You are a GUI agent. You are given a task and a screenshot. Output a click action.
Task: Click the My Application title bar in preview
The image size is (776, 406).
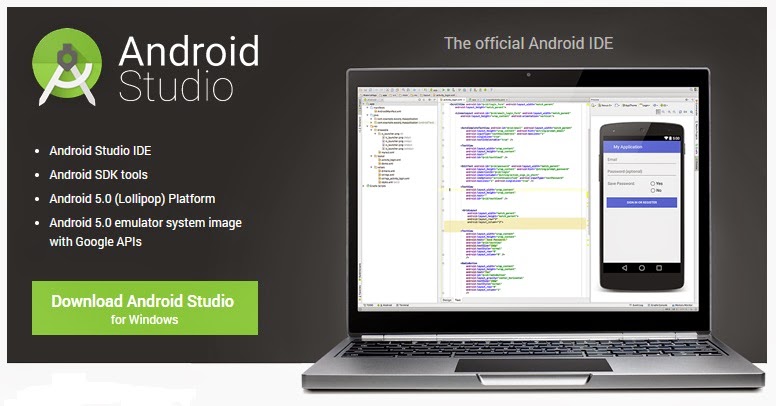click(x=641, y=147)
